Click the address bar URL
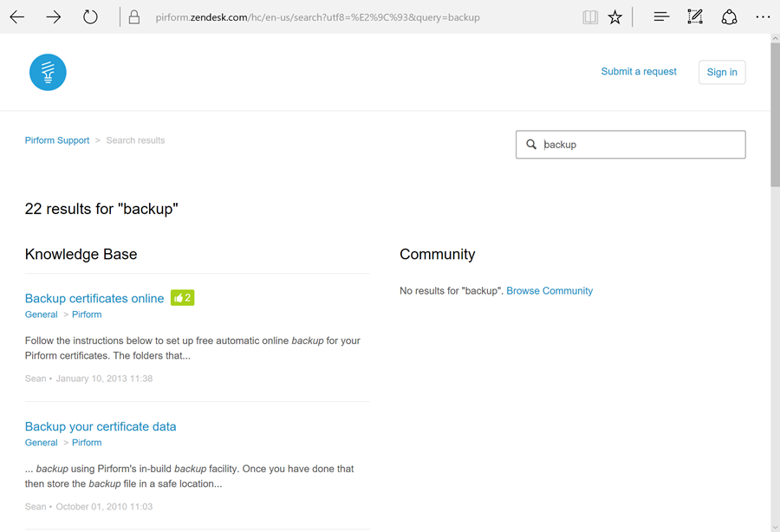 [x=317, y=17]
